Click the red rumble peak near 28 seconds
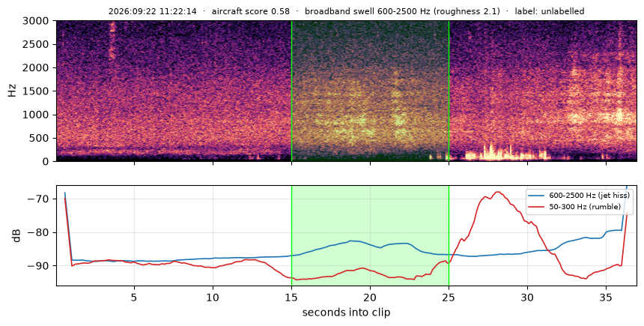The height and width of the screenshot is (326, 644). click(498, 192)
